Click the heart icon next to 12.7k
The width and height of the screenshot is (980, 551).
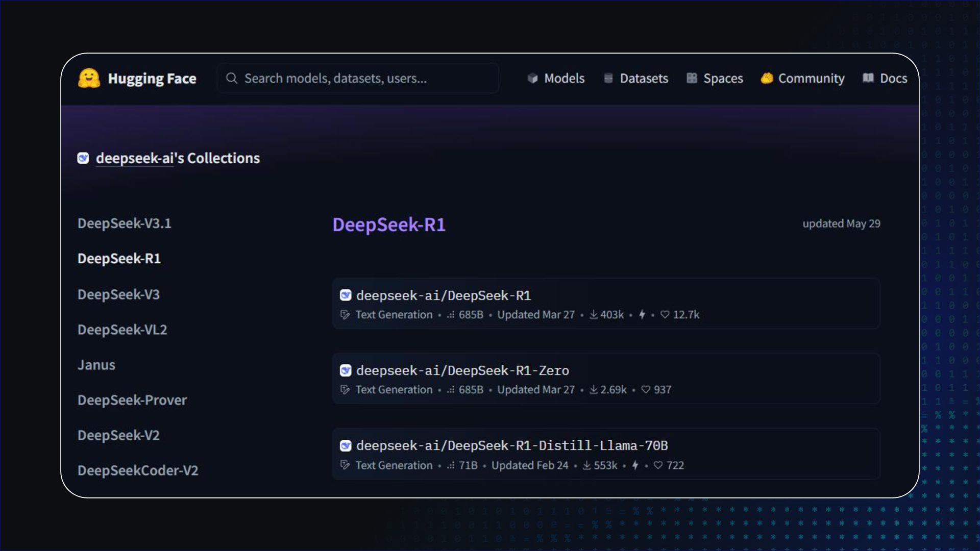pos(665,315)
